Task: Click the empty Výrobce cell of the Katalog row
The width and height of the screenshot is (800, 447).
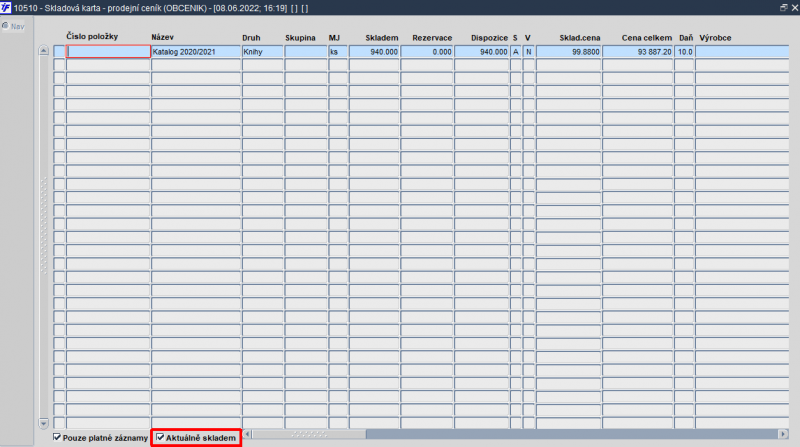Action: tap(742, 52)
